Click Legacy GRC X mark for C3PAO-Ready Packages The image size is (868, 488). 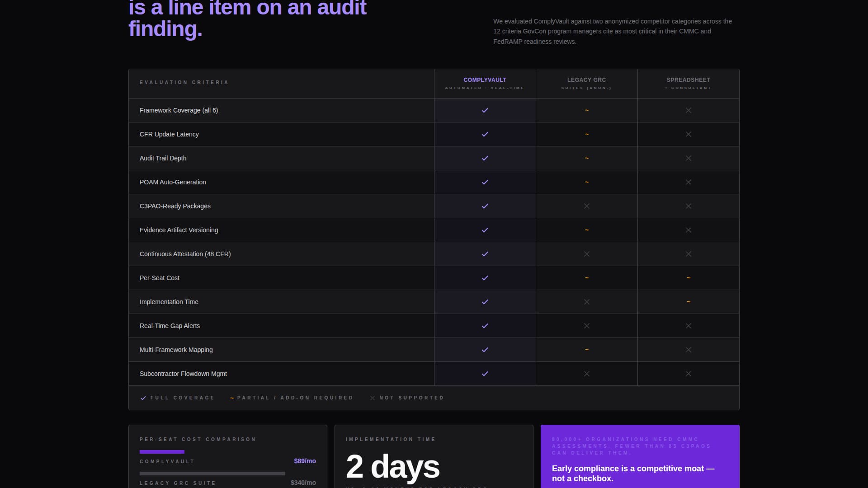(587, 206)
